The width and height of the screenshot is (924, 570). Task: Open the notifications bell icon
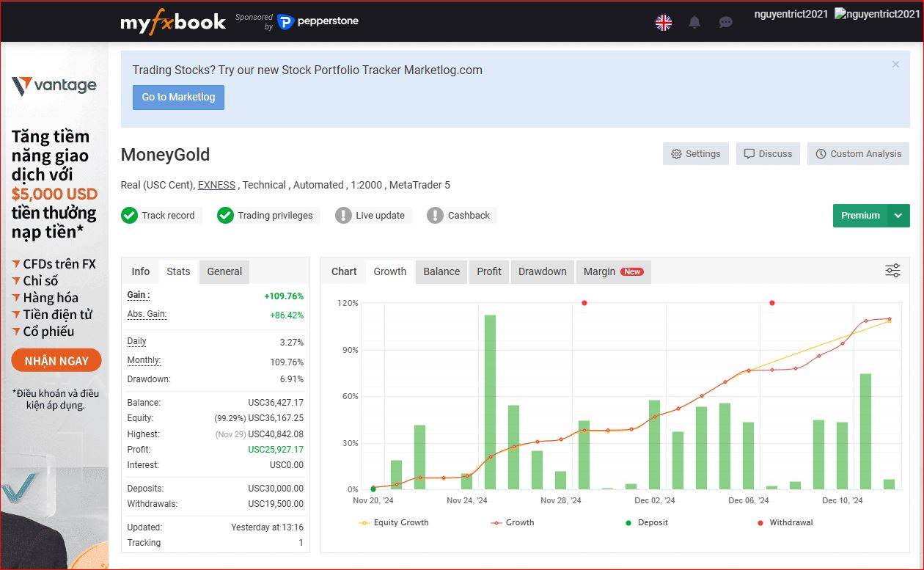tap(694, 22)
